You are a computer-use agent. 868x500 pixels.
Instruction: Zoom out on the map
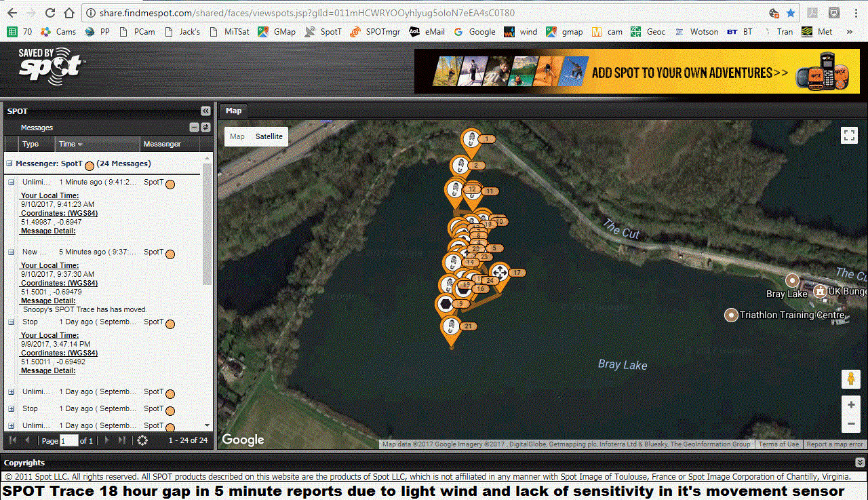(x=850, y=425)
